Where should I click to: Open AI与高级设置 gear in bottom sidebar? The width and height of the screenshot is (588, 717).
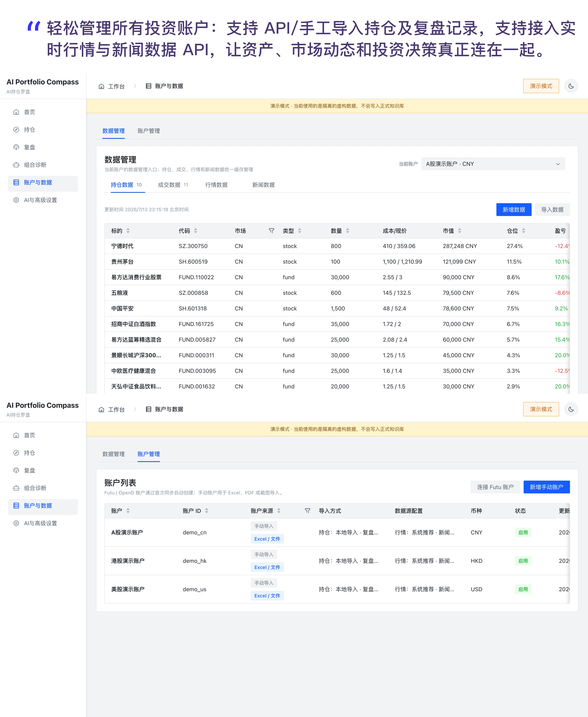click(16, 523)
